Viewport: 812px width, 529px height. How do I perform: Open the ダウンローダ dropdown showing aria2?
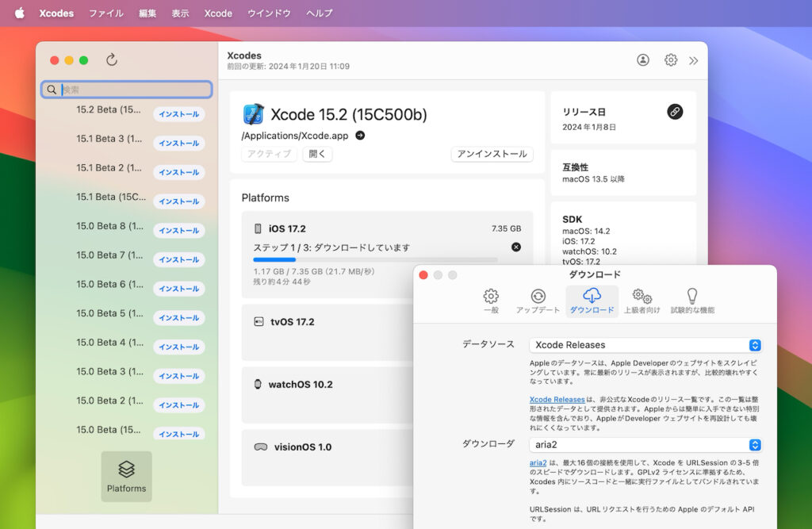click(x=644, y=445)
